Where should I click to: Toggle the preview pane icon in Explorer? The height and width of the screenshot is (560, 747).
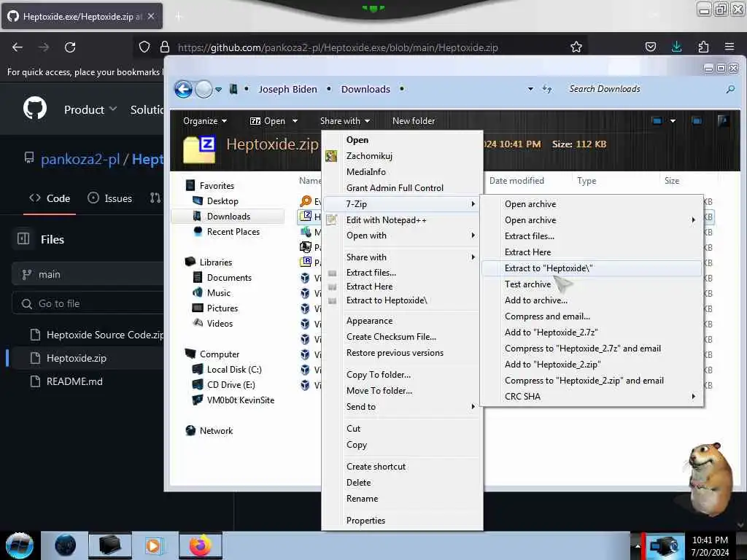697,121
